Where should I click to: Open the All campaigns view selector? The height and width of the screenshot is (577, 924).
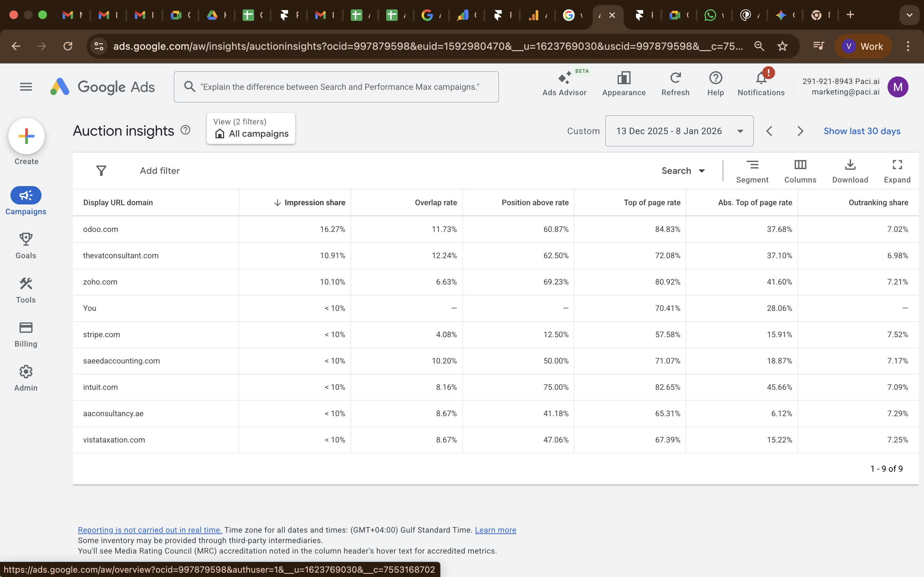251,129
